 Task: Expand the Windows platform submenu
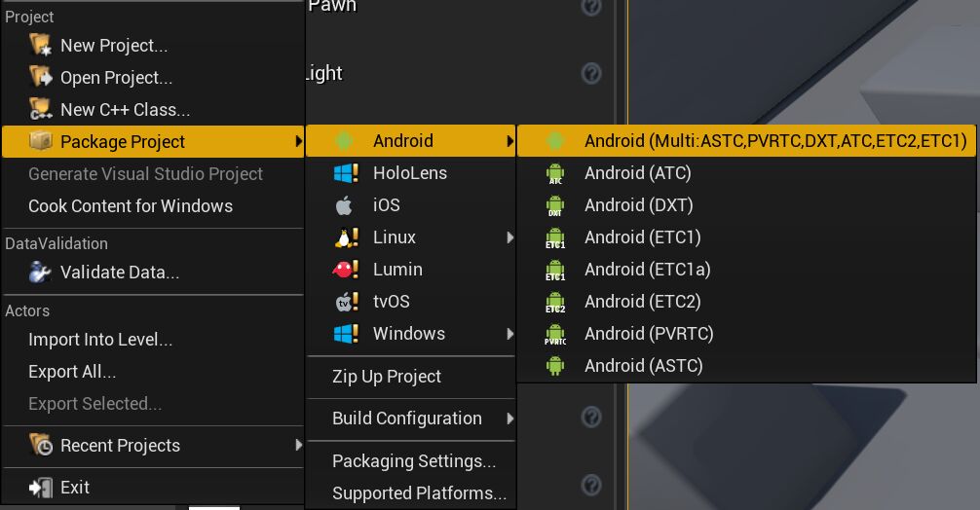[x=509, y=334]
